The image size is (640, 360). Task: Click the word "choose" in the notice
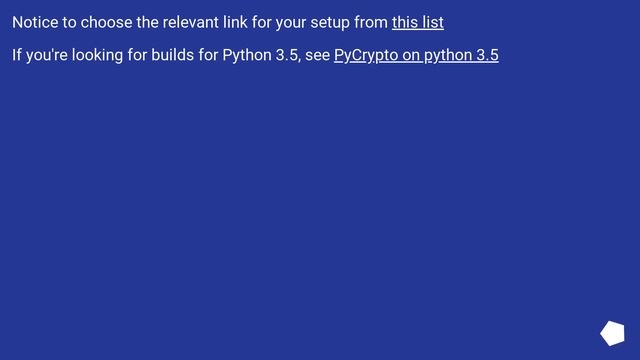(106, 22)
